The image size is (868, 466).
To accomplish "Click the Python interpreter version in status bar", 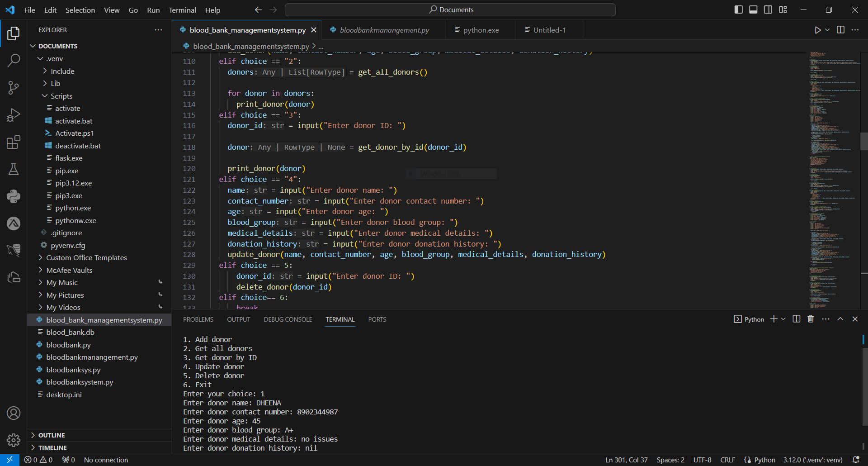I will coord(813,460).
